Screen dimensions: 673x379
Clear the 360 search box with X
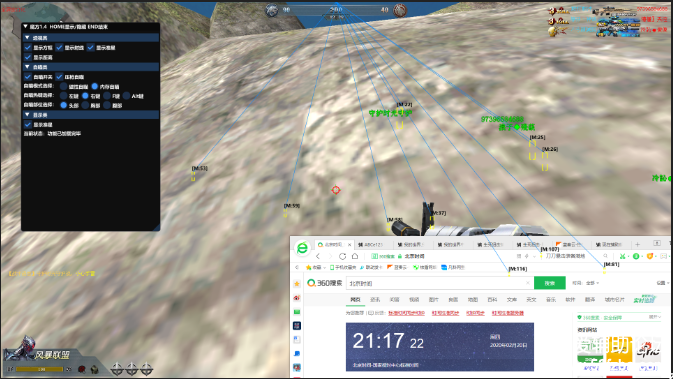527,283
